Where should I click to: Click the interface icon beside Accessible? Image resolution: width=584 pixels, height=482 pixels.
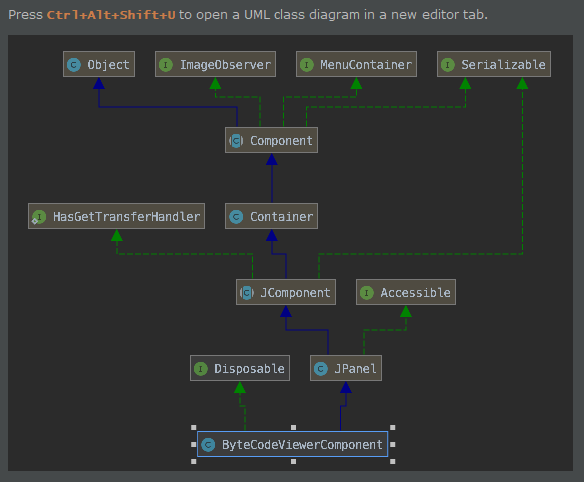tap(367, 293)
